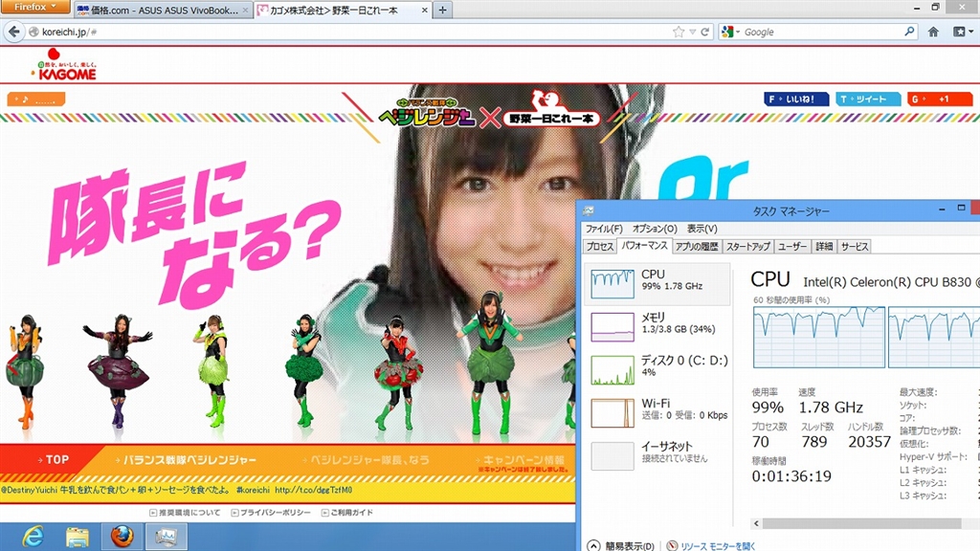Open File Explorer from the taskbar
Viewport: 980px width, 551px height.
pyautogui.click(x=78, y=538)
